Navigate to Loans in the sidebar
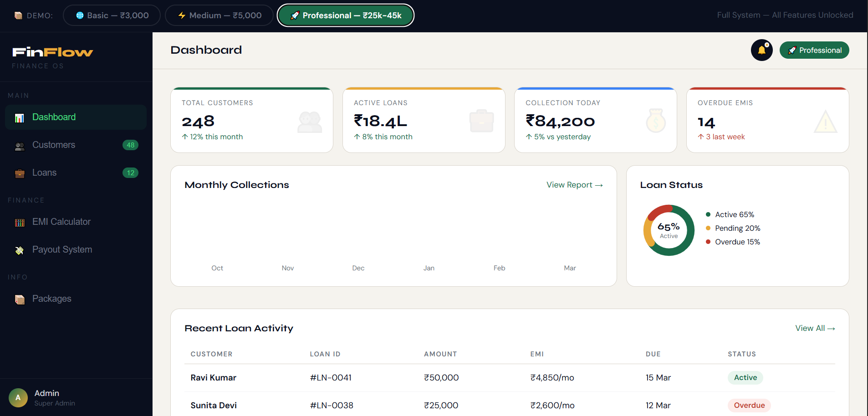868x416 pixels. coord(44,172)
